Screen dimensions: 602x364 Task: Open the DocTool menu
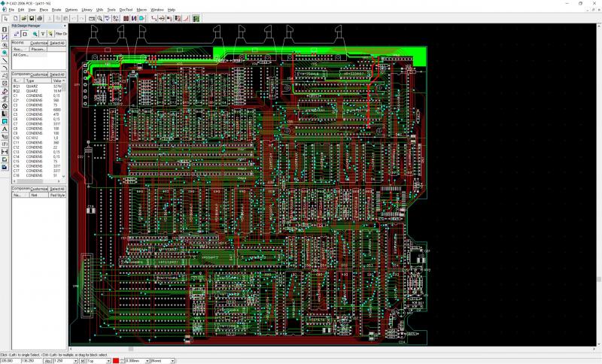125,10
